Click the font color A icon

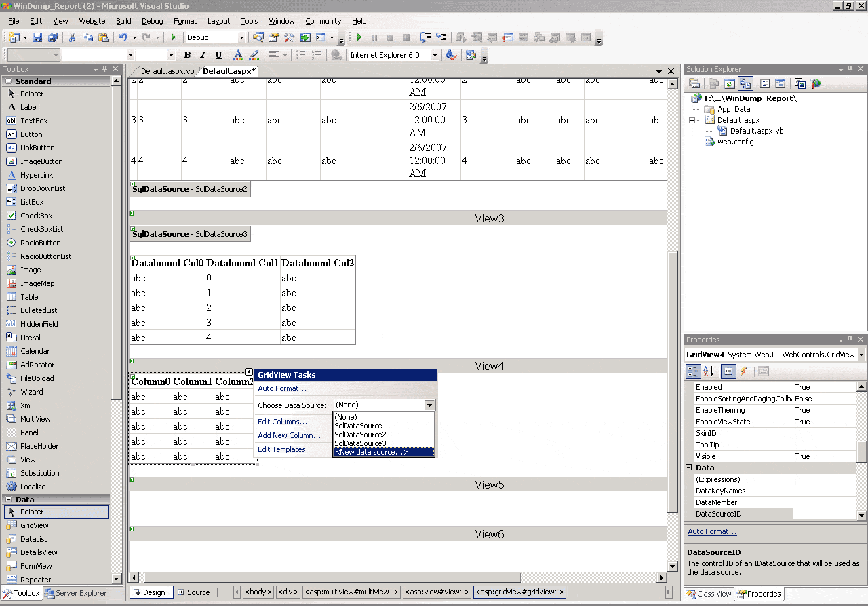[x=238, y=56]
